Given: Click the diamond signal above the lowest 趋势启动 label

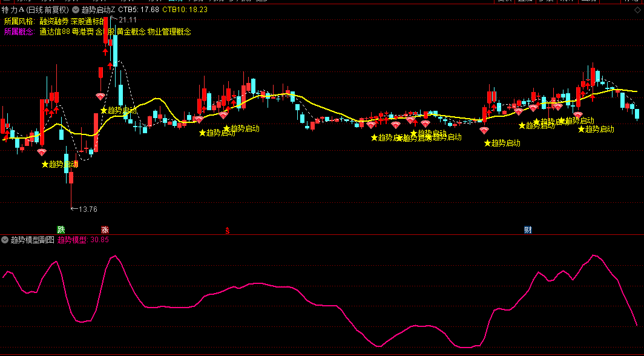Looking at the screenshot, I should pos(42,153).
